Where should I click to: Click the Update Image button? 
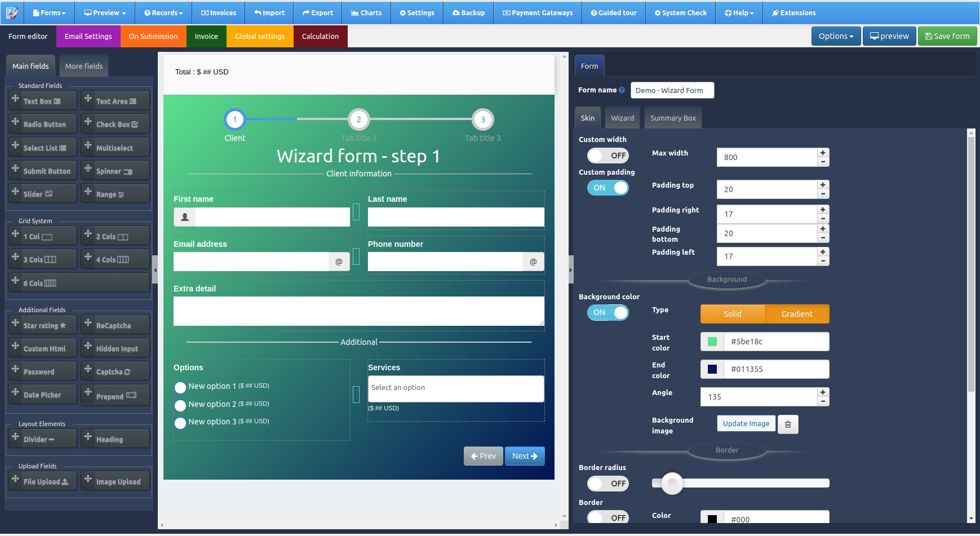pos(746,423)
